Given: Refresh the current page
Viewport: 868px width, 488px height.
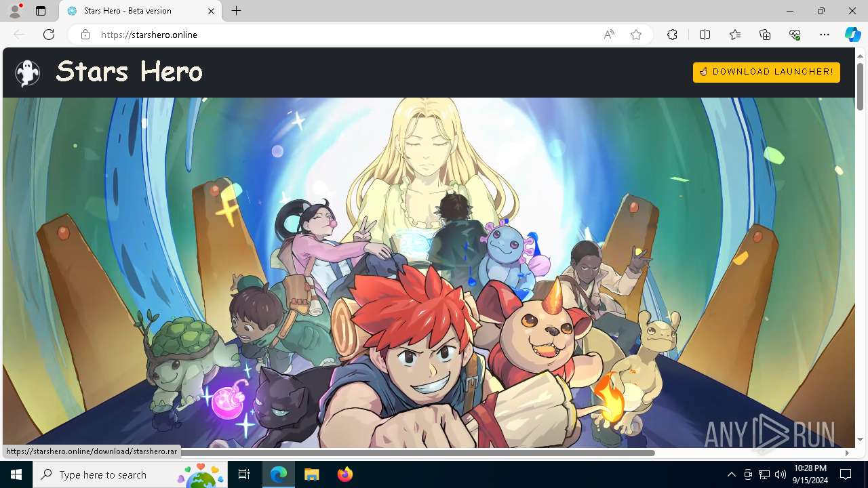Looking at the screenshot, I should [49, 35].
